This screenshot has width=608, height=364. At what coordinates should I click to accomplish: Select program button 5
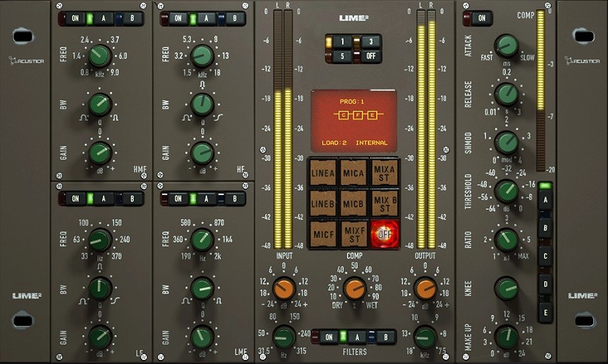pos(342,57)
